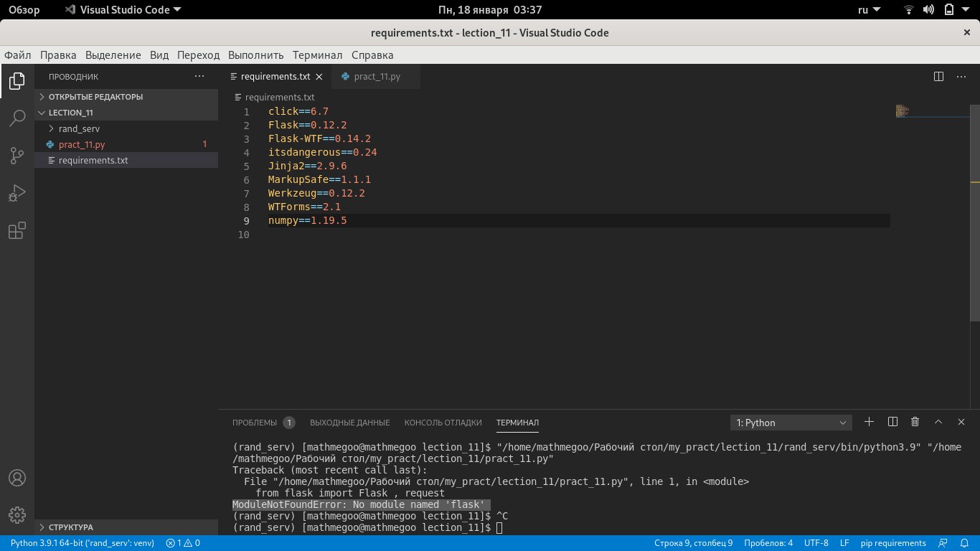The height and width of the screenshot is (551, 980).
Task: Switch to the КОНСОЛЬ ОТЛАДКИ panel tab
Action: (443, 423)
